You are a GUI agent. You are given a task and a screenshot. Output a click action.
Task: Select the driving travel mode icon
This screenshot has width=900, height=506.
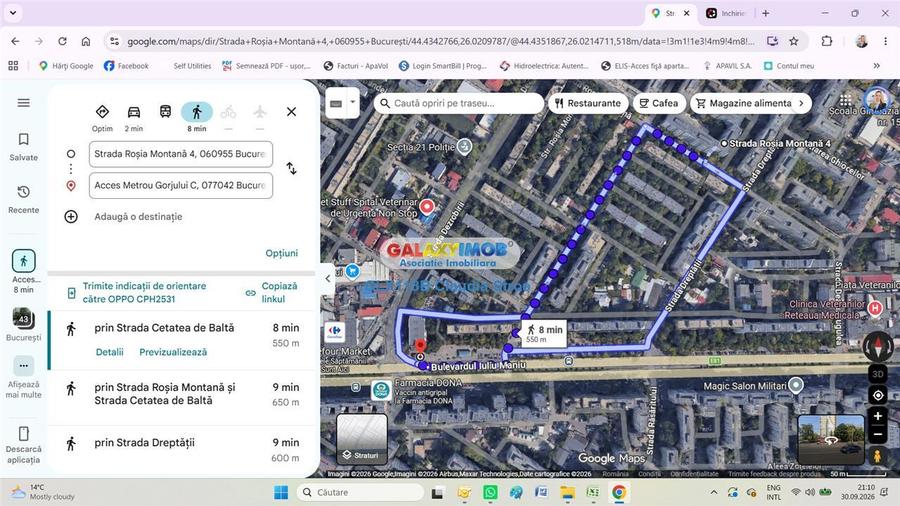pyautogui.click(x=134, y=112)
